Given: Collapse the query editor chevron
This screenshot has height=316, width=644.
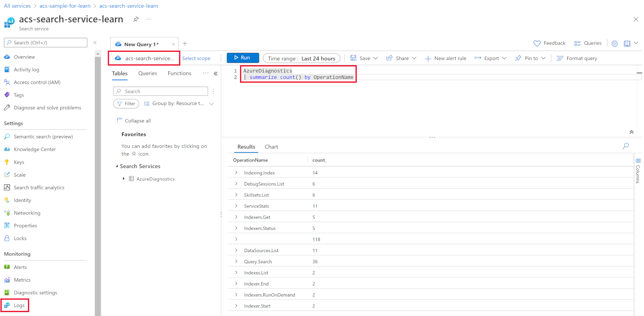Looking at the screenshot, I should coord(632,132).
